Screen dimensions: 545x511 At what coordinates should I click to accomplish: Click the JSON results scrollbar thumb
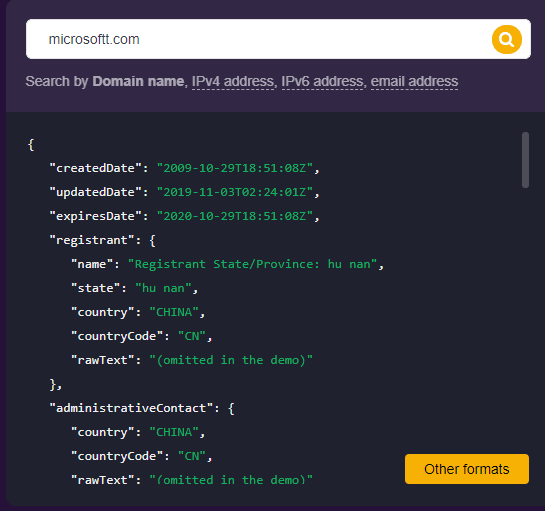[525, 160]
